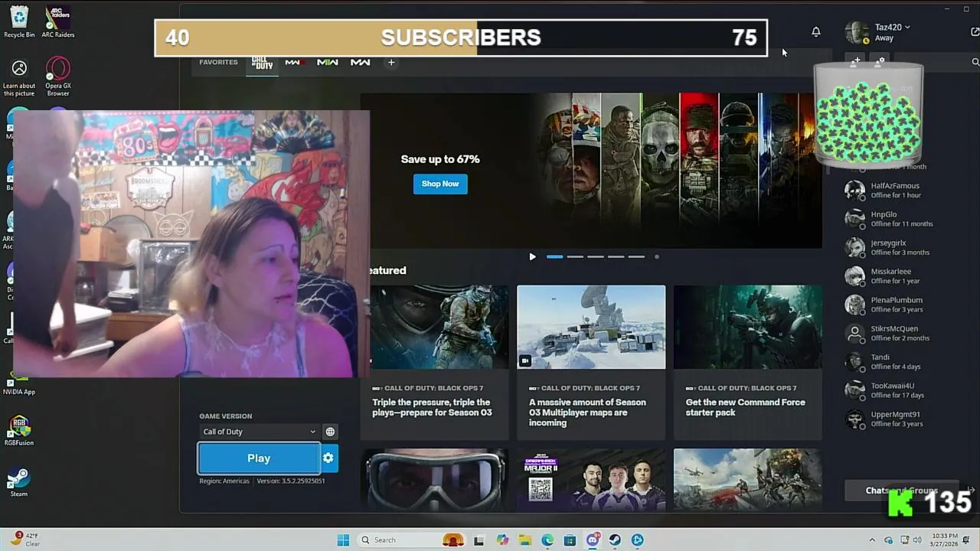Play the banner carousel
This screenshot has height=551, width=980.
pyautogui.click(x=533, y=257)
